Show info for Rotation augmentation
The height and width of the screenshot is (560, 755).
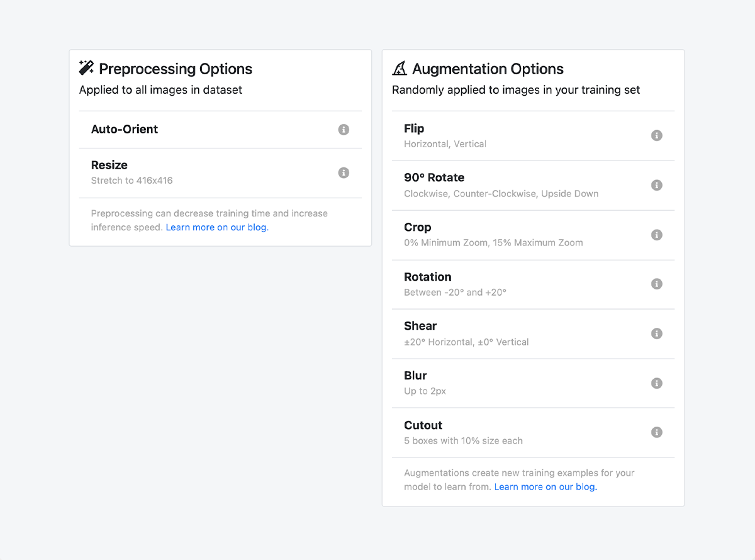[x=657, y=284]
